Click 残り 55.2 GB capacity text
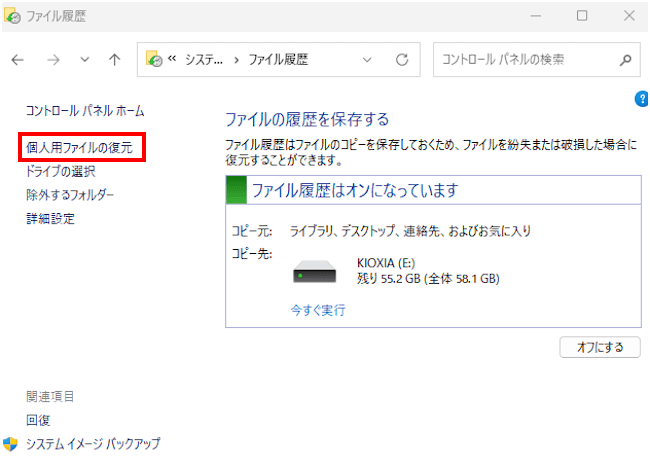The width and height of the screenshot is (650, 467). click(x=428, y=278)
